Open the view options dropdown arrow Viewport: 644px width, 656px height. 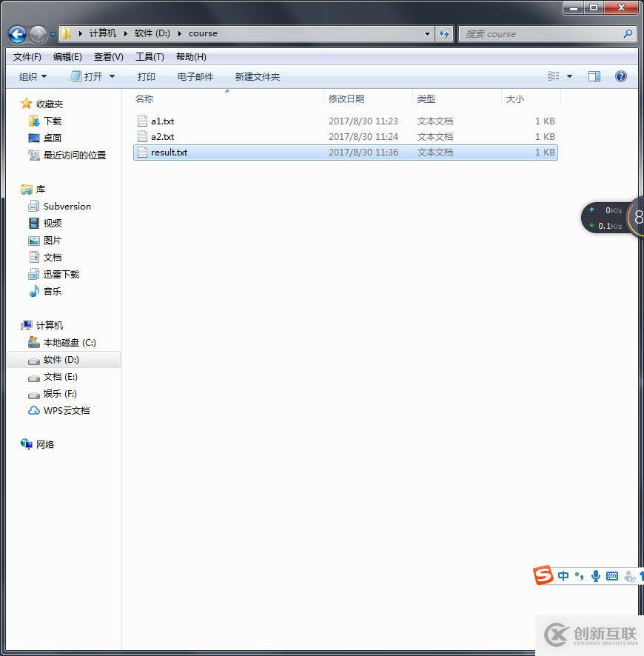tap(569, 76)
